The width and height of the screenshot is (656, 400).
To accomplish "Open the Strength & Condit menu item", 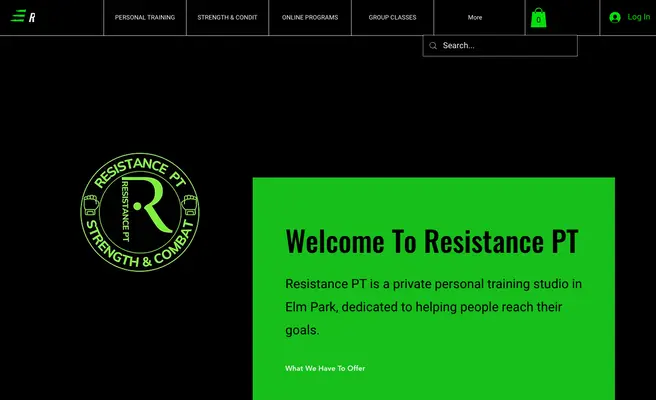I will click(227, 18).
